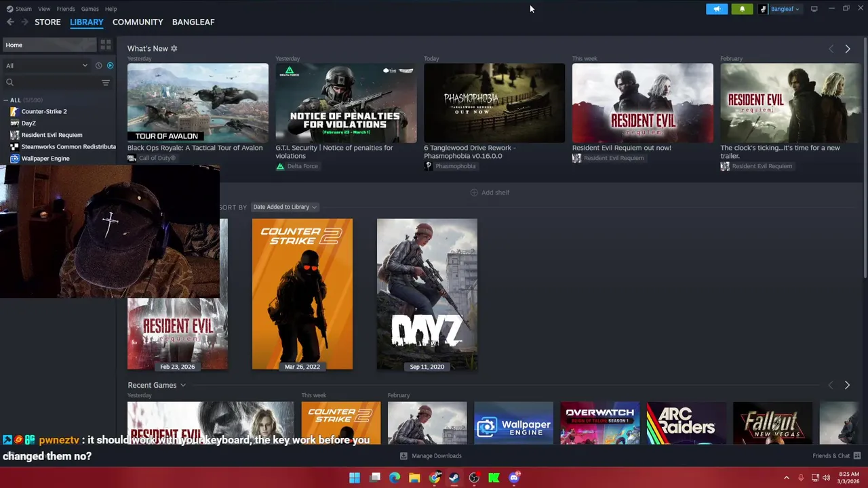Open the Counter-Strike 2 cover in the shelf
This screenshot has width=868, height=488.
tap(302, 294)
